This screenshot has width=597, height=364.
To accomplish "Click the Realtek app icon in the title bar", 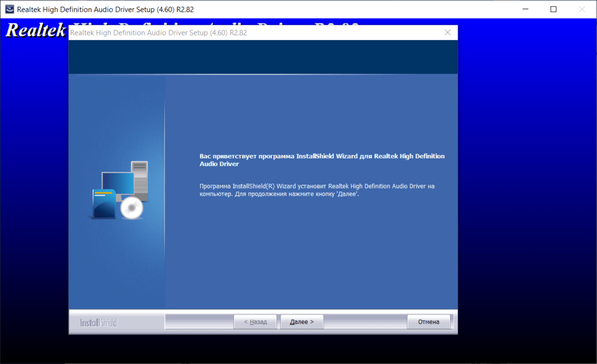I will (9, 9).
